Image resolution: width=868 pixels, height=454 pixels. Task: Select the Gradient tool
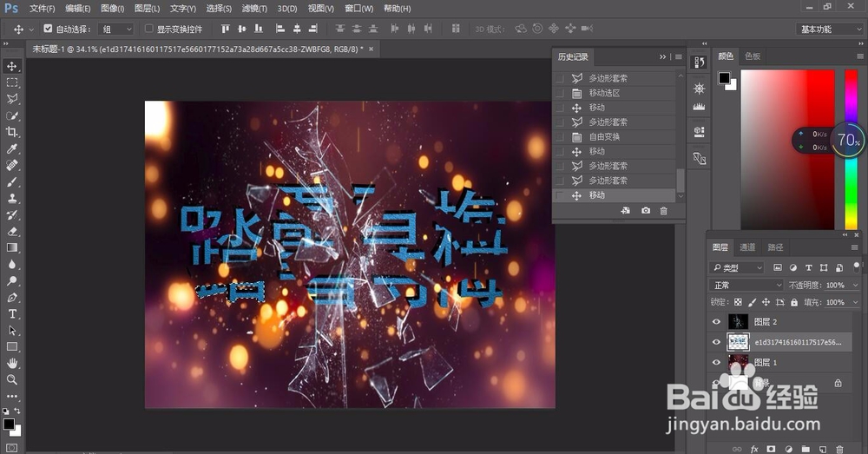(11, 247)
